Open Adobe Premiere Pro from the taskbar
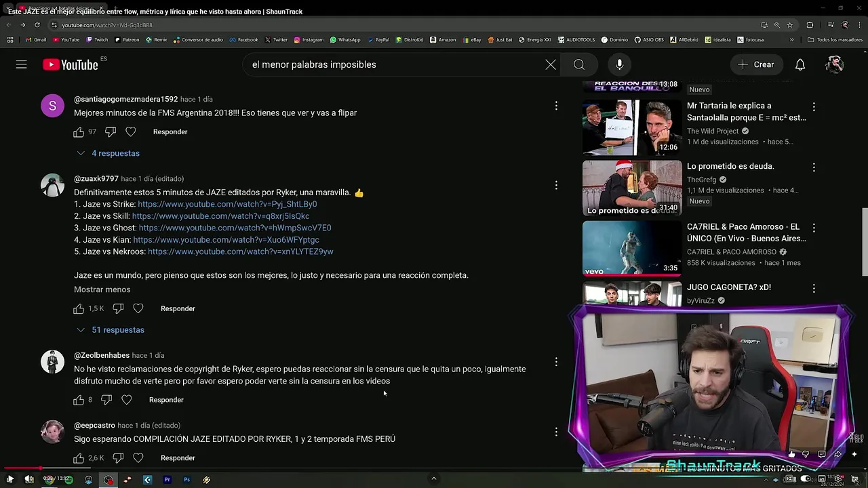This screenshot has height=488, width=868. (167, 480)
